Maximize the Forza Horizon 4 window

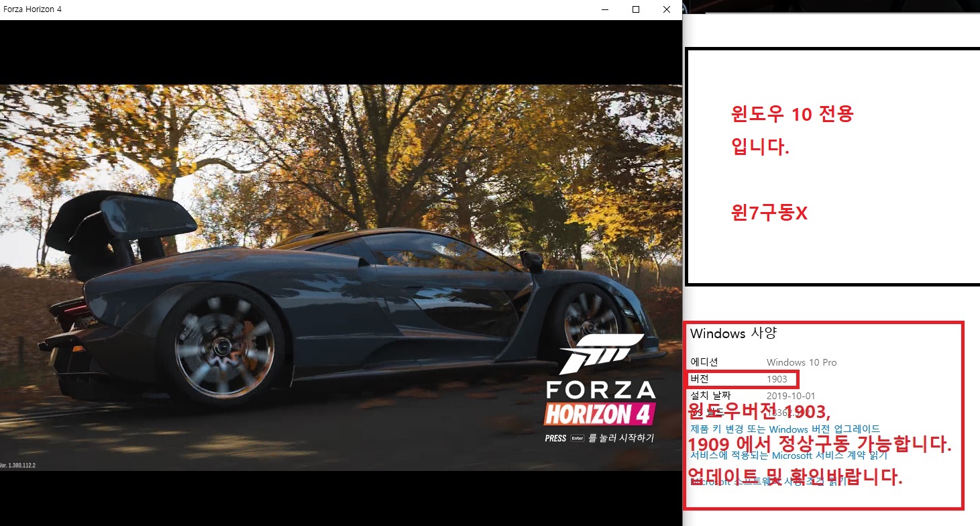click(x=636, y=9)
